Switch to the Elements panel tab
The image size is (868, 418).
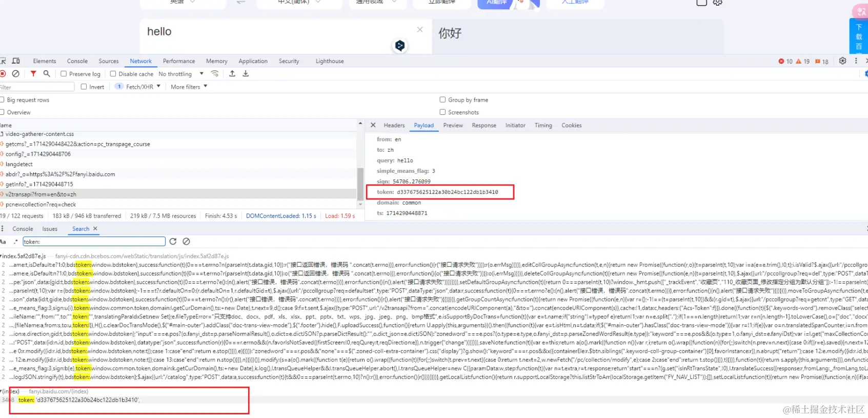click(x=45, y=61)
